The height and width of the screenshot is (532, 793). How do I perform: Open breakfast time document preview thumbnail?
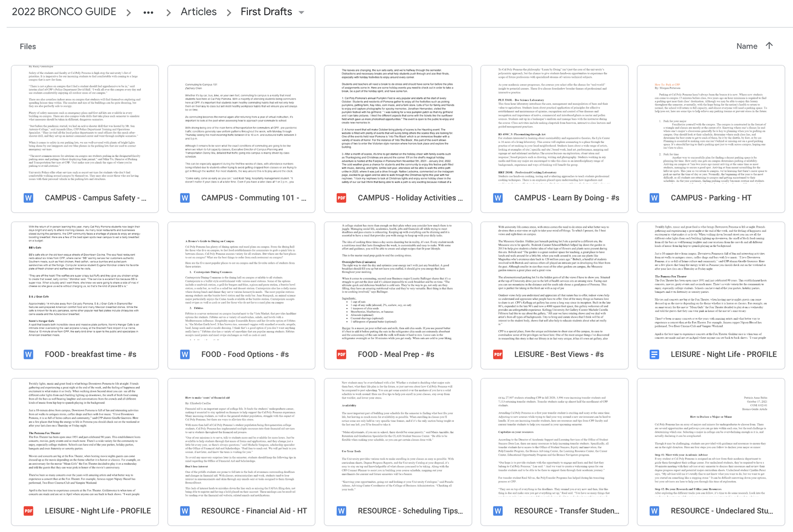[85, 281]
